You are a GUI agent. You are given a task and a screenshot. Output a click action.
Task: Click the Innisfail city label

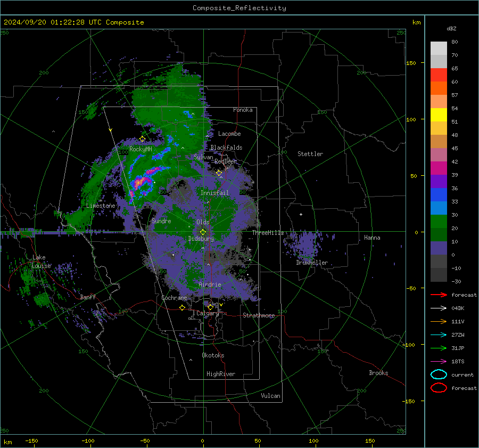[214, 193]
